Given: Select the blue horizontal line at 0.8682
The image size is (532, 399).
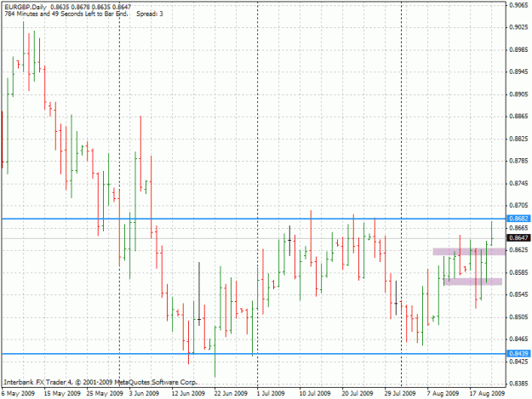Looking at the screenshot, I should pyautogui.click(x=254, y=219).
